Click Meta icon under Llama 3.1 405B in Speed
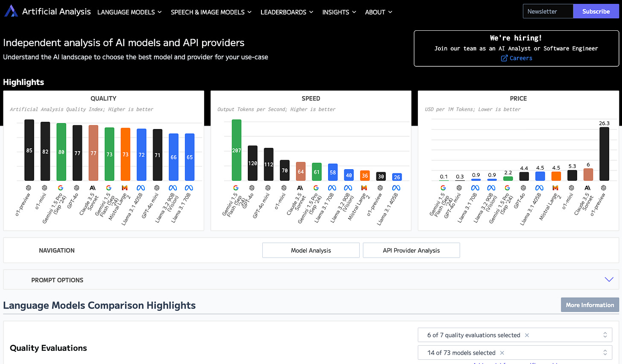This screenshot has height=364, width=622. [x=396, y=188]
